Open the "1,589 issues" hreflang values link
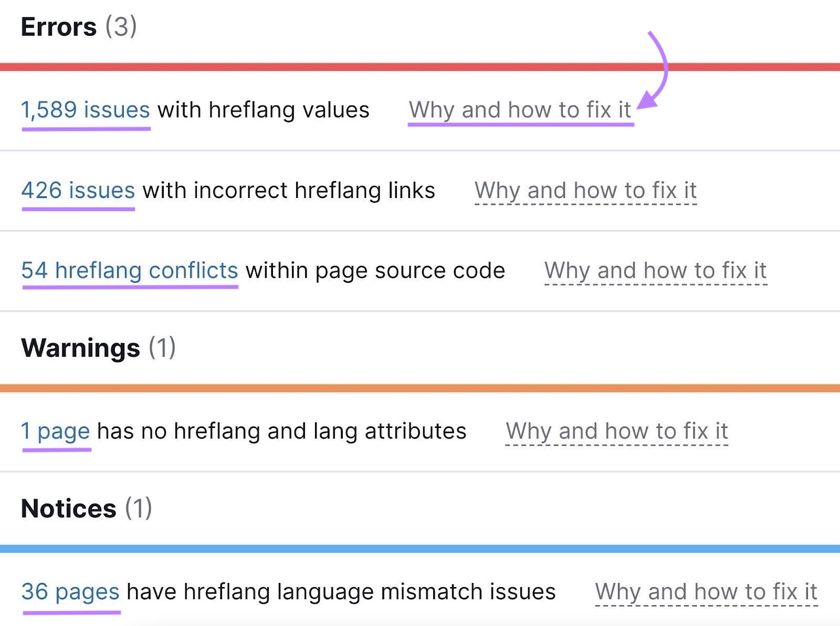This screenshot has height=626, width=840. pos(86,109)
